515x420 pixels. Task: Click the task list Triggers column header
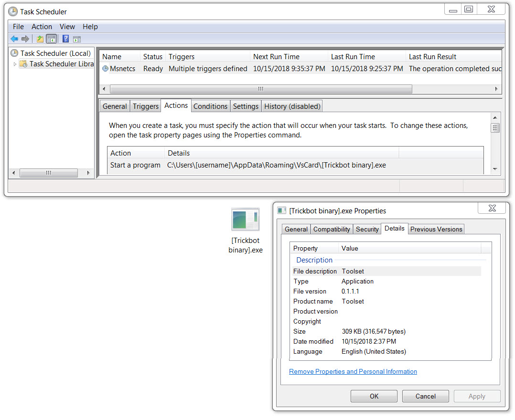pyautogui.click(x=208, y=57)
